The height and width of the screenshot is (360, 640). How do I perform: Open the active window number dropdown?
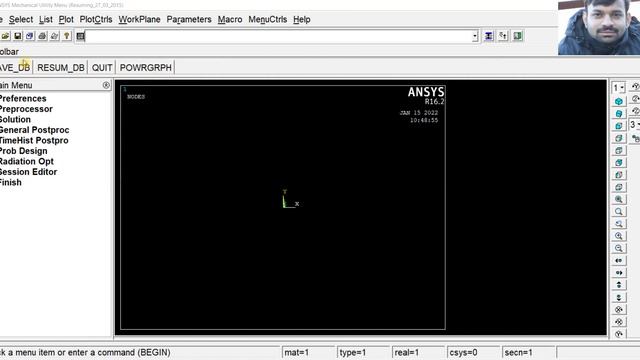click(618, 88)
